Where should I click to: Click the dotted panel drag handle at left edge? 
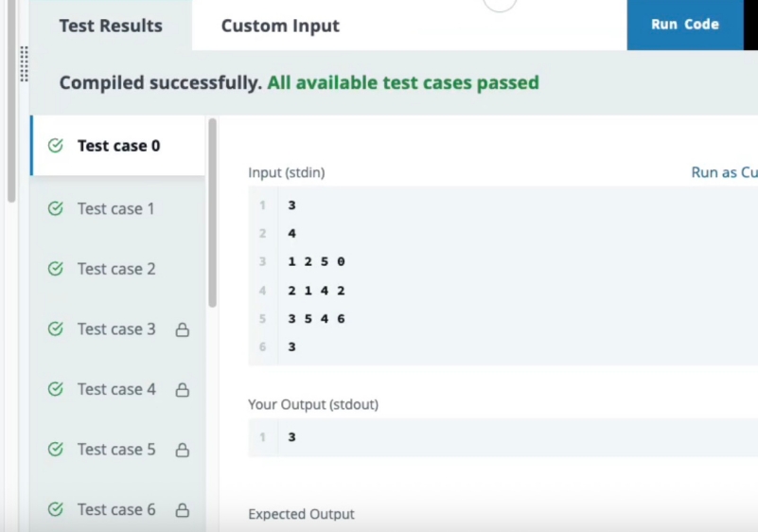pos(25,63)
